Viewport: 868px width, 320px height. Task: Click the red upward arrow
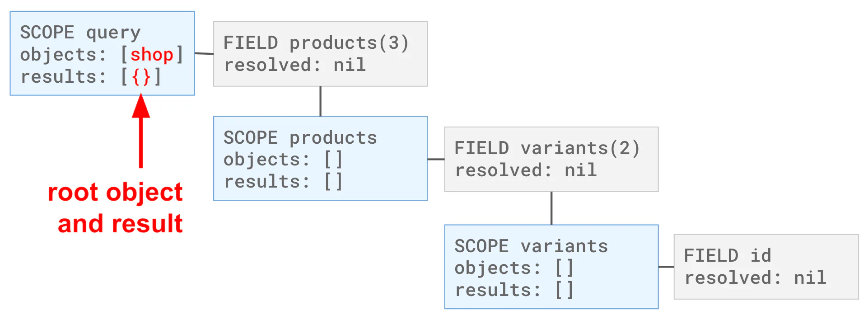point(141,131)
